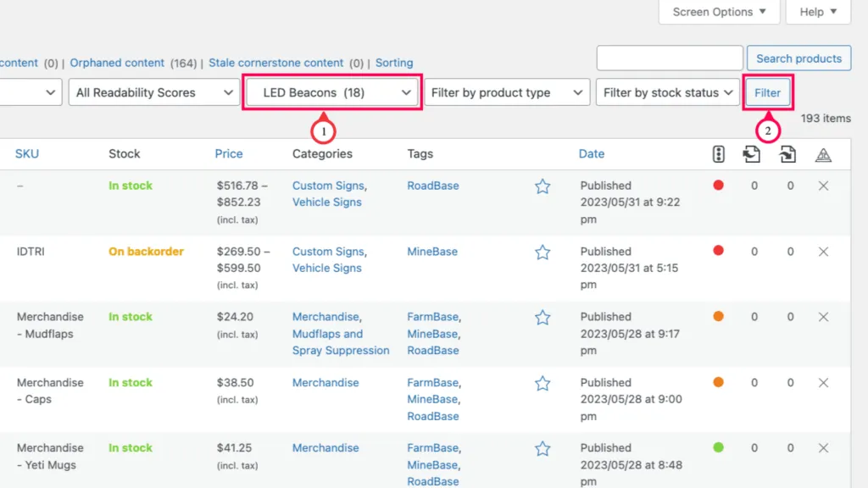Click the "On backorder" stock status
This screenshot has width=868, height=488.
[x=146, y=251]
